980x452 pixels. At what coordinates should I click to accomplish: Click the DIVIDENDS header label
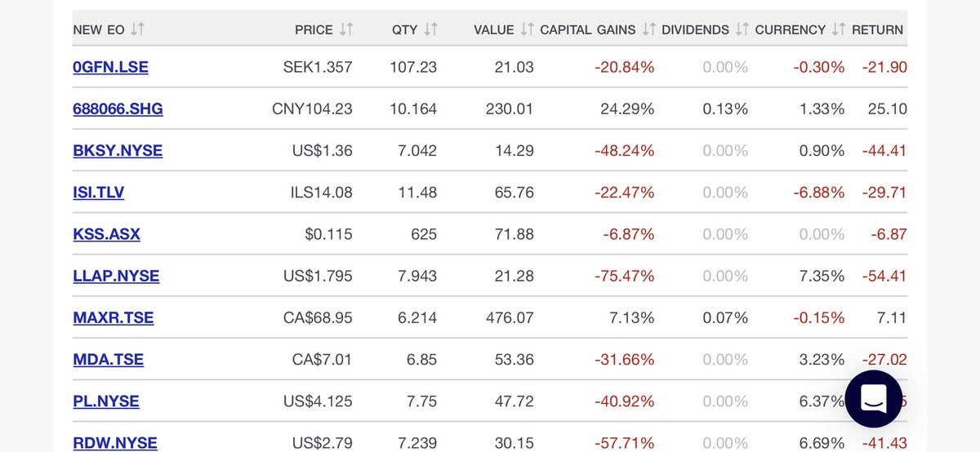695,29
